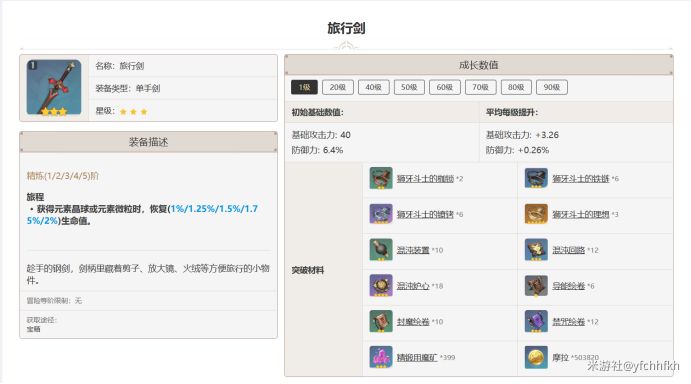Select the 40级 level tab
The image size is (691, 384).
373,87
